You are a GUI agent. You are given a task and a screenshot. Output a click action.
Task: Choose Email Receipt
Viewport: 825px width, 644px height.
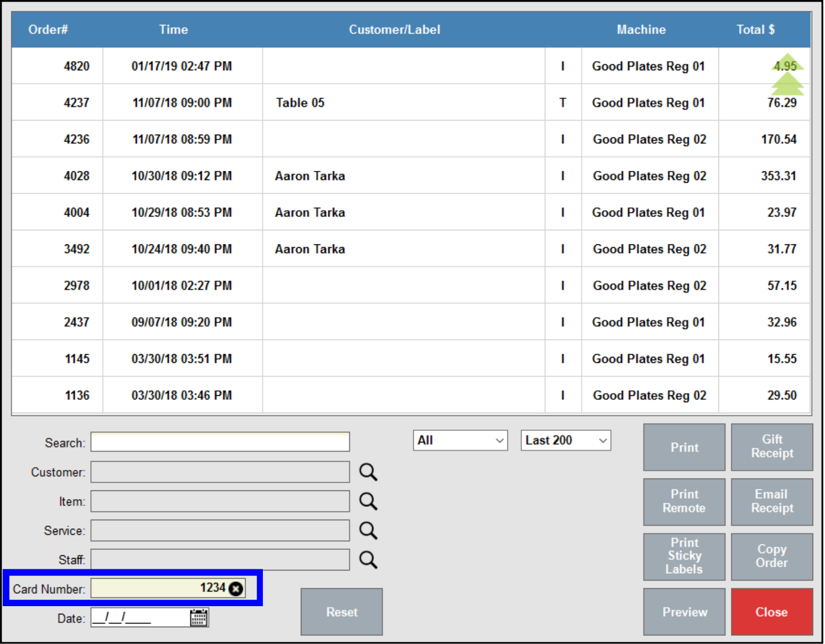click(x=772, y=502)
